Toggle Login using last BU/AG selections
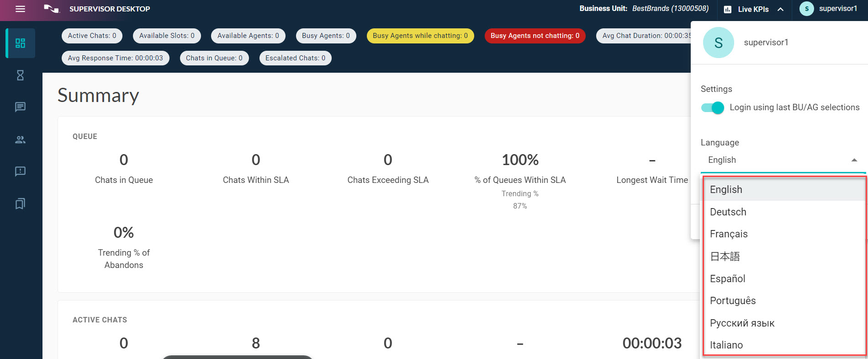 point(713,108)
